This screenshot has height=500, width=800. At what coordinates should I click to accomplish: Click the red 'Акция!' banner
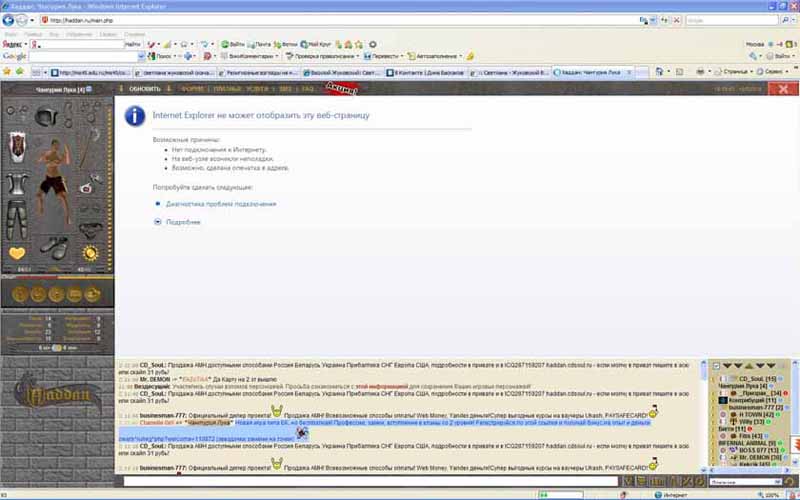[342, 89]
